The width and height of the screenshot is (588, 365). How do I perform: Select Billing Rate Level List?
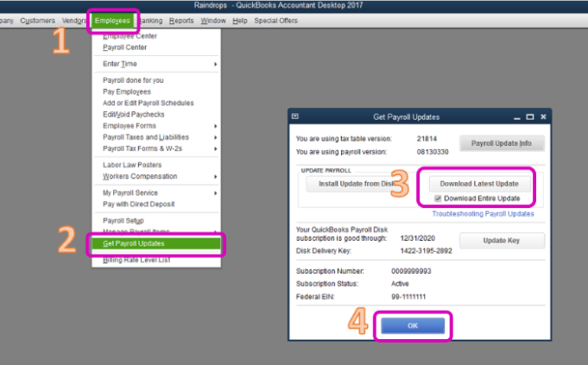coord(136,260)
